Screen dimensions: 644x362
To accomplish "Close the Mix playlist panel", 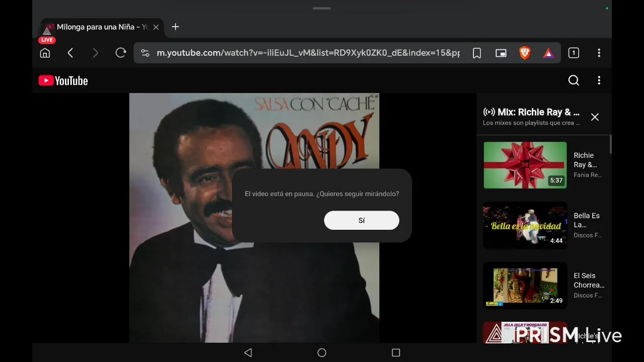I will click(x=595, y=117).
